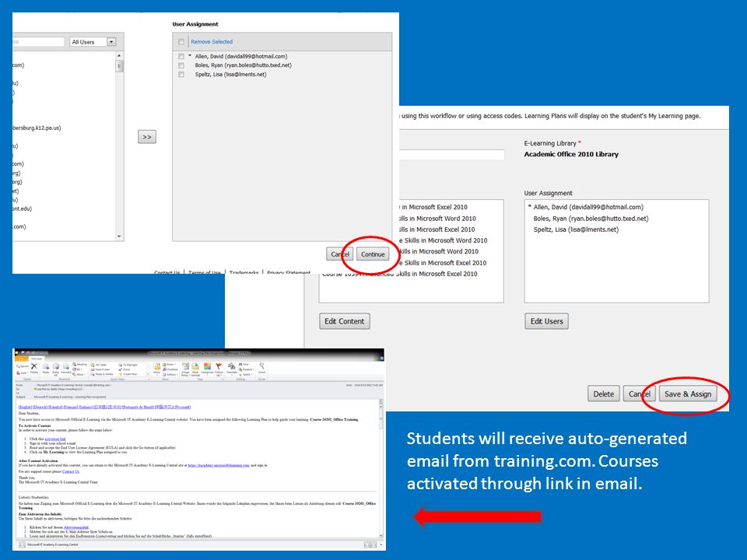This screenshot has width=747, height=560.
Task: Click Privacy Statement footer link
Action: pos(289,272)
